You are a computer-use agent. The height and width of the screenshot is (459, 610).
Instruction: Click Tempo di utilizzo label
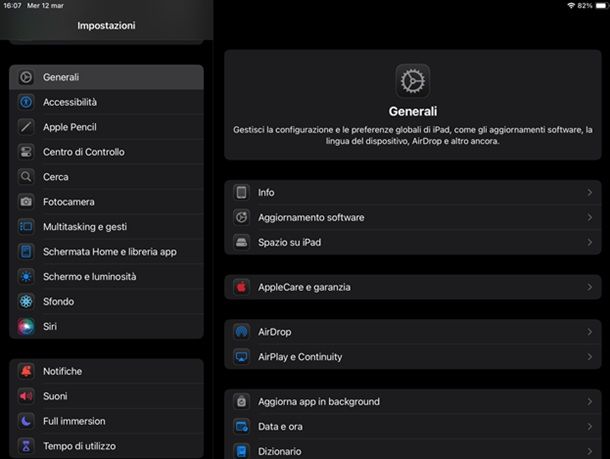[x=79, y=446]
